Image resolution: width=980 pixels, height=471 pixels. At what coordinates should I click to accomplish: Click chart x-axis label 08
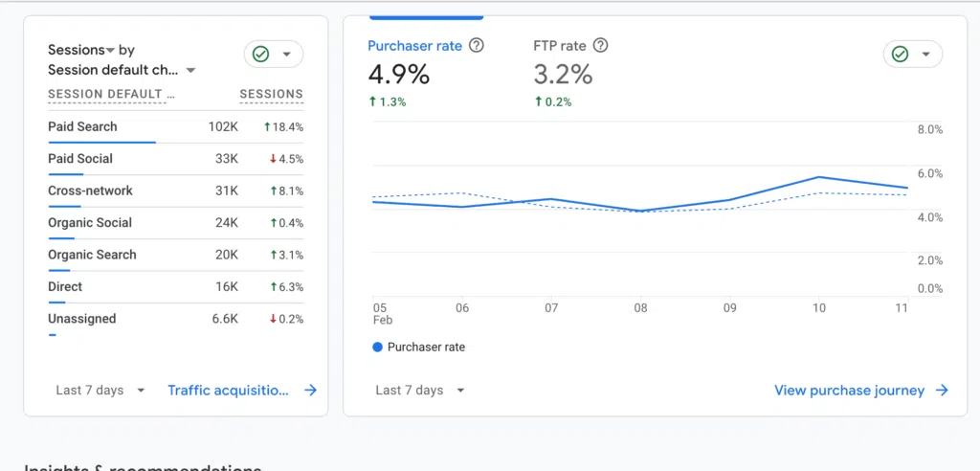(640, 307)
